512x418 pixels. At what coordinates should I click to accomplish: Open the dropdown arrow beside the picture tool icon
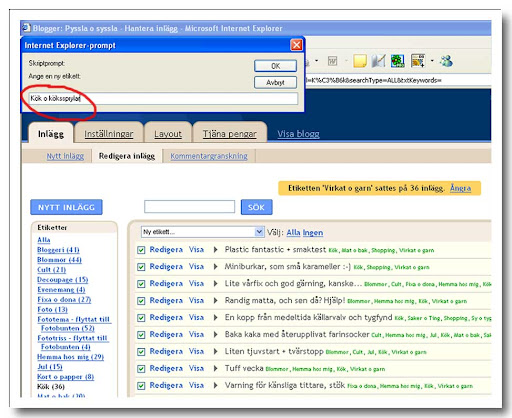click(432, 61)
